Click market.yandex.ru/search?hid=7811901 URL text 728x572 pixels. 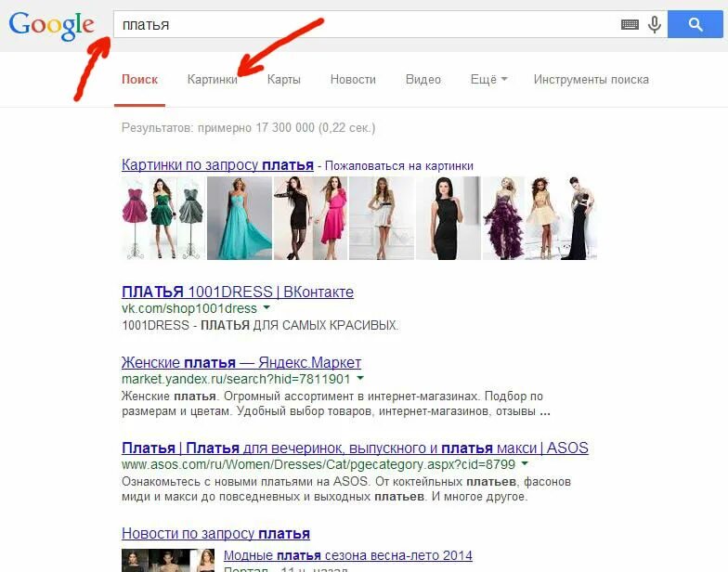pyautogui.click(x=236, y=379)
